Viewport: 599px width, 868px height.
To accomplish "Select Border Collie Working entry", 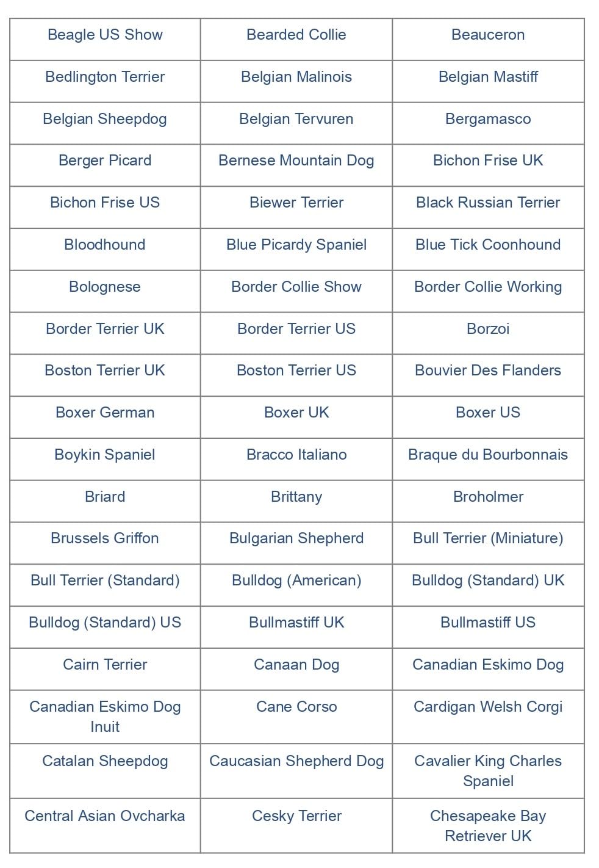I will click(487, 287).
